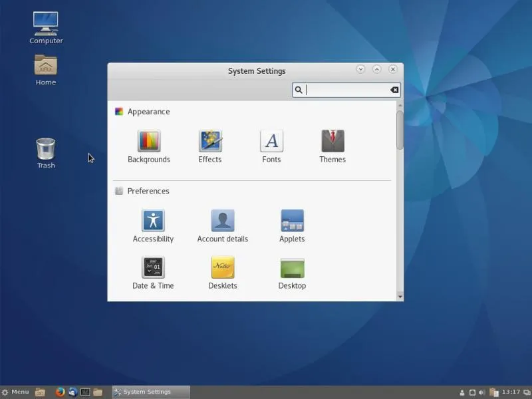Open the Computer icon on the desktop
Image resolution: width=532 pixels, height=399 pixels.
pos(45,23)
